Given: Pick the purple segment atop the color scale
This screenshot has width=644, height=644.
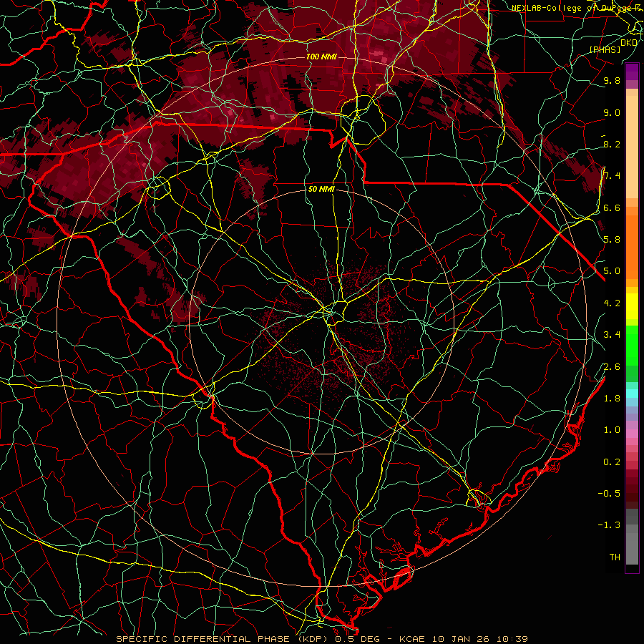Looking at the screenshot, I should (632, 72).
